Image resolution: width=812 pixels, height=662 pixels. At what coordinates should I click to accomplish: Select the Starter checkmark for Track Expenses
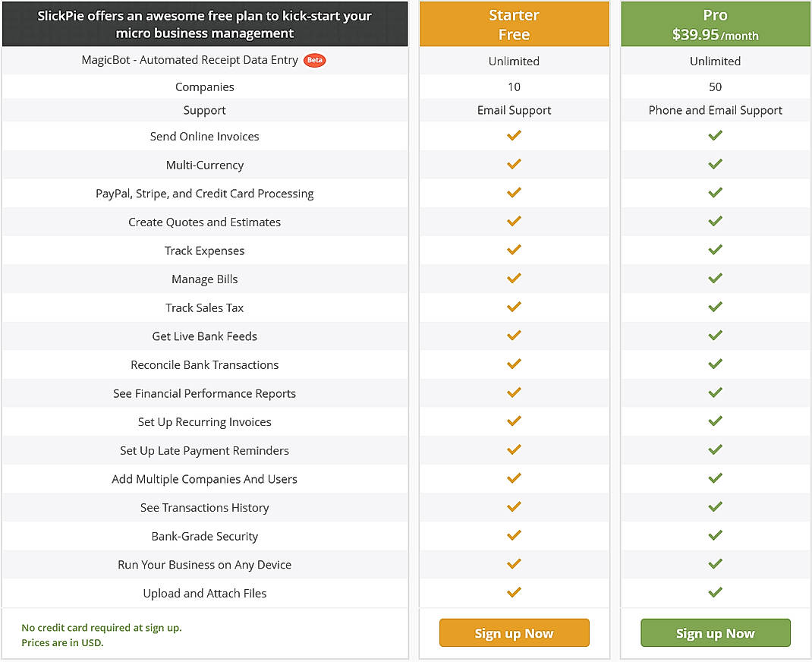pos(514,250)
